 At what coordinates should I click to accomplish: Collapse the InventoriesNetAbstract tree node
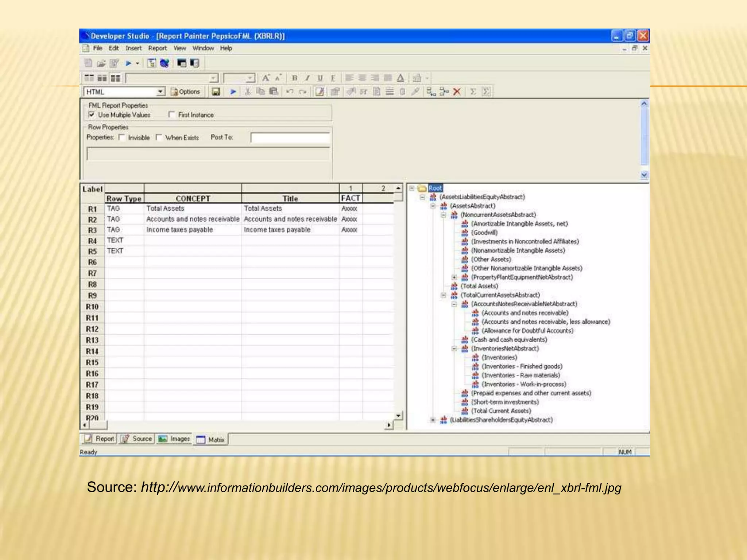pyautogui.click(x=454, y=349)
